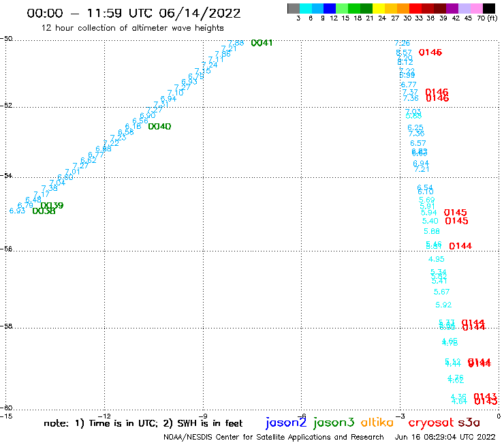Click the 'jason2' satellite label
The height and width of the screenshot is (443, 504).
click(x=286, y=423)
